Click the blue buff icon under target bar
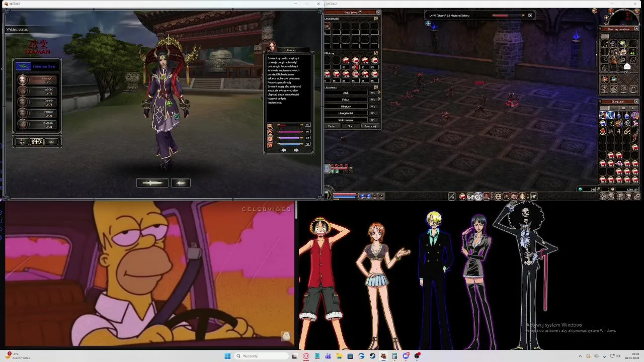The width and height of the screenshot is (644, 362). coord(428,23)
